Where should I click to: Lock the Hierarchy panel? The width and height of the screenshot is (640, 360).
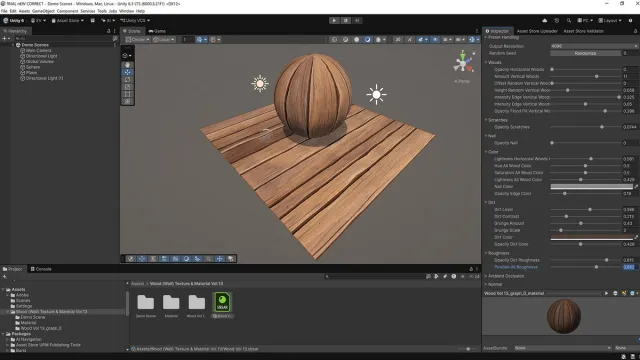click(108, 31)
